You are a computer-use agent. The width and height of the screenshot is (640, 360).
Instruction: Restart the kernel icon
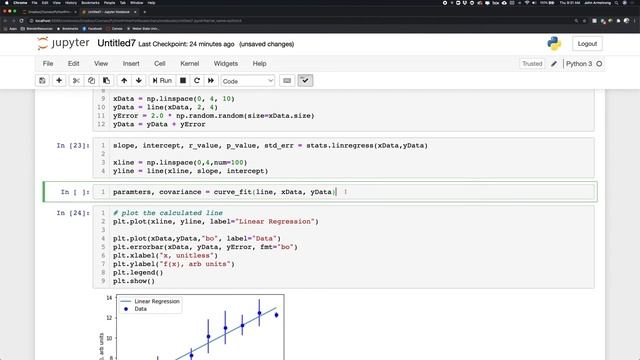(197, 81)
